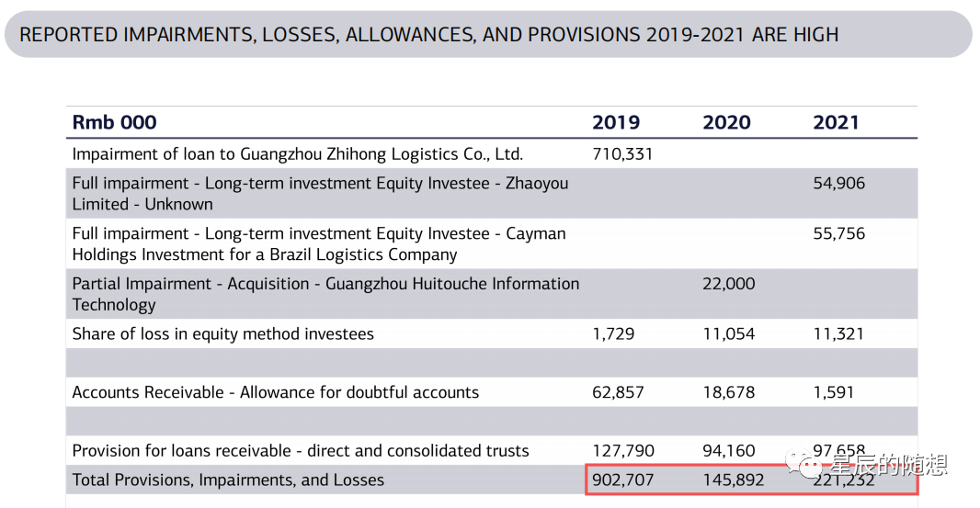Image resolution: width=980 pixels, height=508 pixels.
Task: Click the 55,756 value for 2021
Action: tap(838, 233)
